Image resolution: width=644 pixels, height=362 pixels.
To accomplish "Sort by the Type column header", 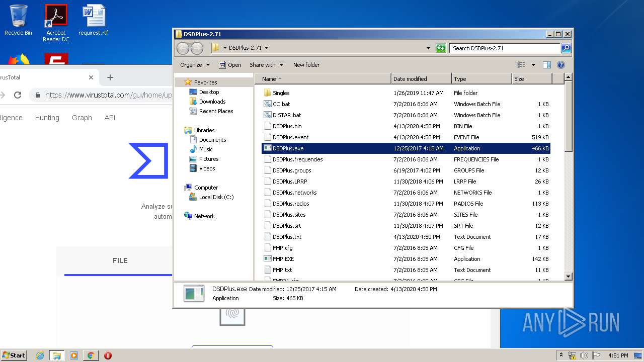I will (481, 79).
